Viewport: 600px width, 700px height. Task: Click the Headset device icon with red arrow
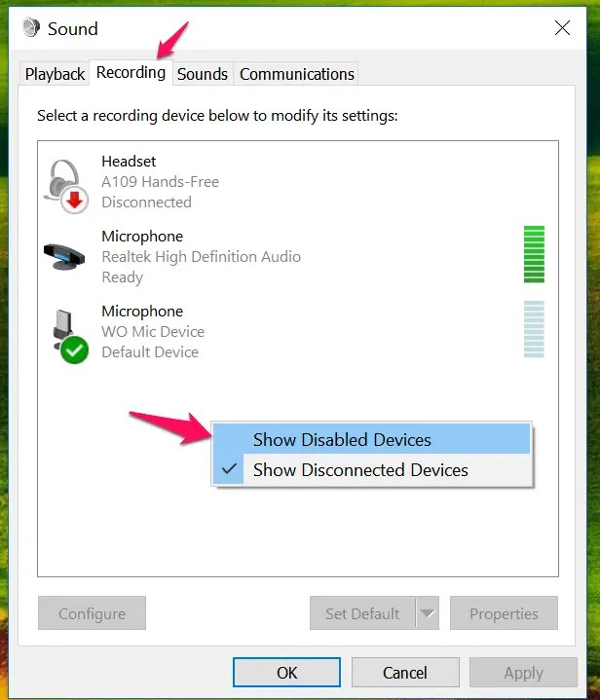tap(66, 186)
